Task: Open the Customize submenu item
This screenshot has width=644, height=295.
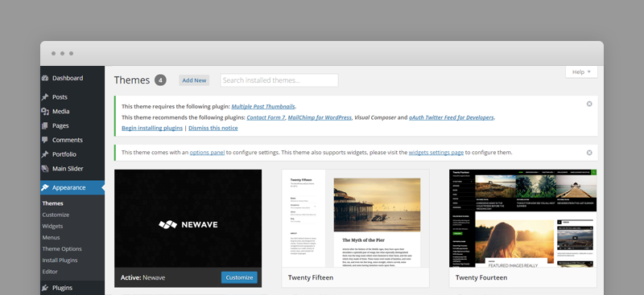Action: pyautogui.click(x=56, y=215)
